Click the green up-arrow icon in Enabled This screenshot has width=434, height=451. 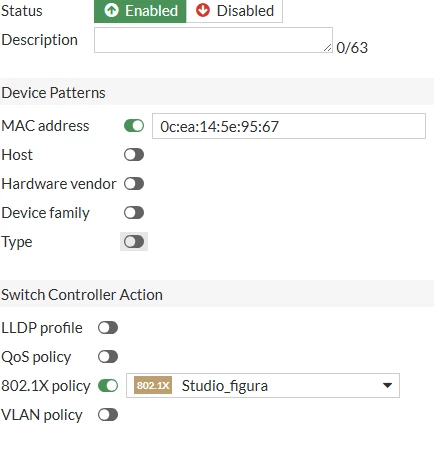(x=111, y=10)
